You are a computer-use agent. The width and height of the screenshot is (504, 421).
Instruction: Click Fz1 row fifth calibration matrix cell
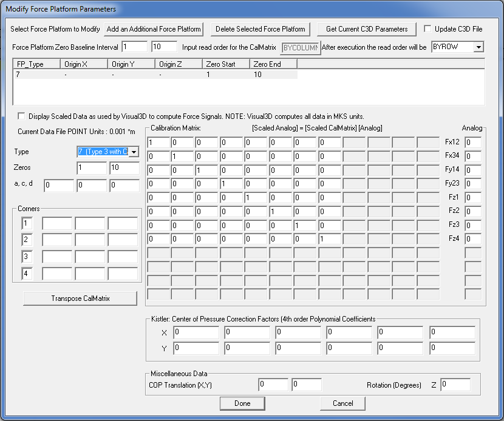click(256, 198)
